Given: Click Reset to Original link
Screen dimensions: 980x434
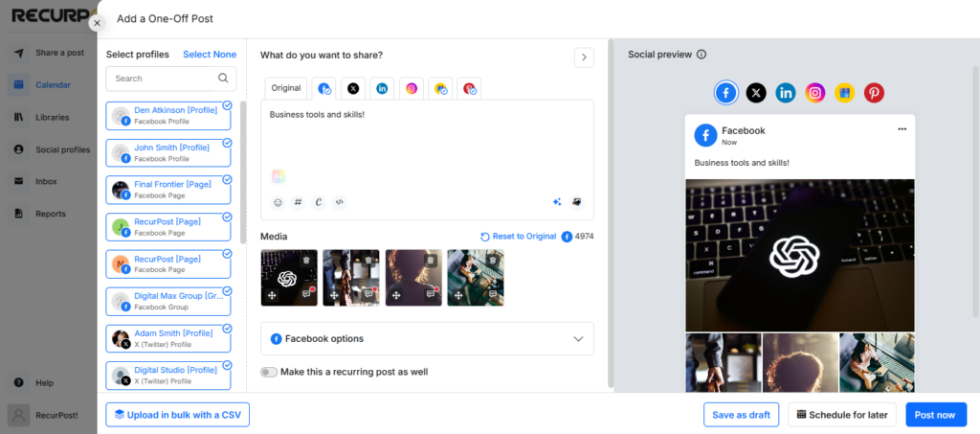Looking at the screenshot, I should 518,237.
